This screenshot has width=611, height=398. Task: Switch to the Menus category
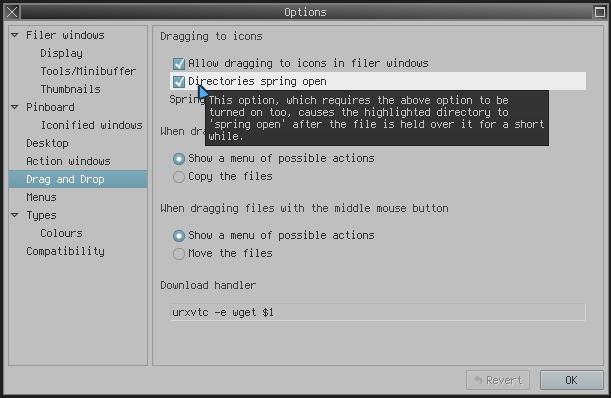coord(41,197)
